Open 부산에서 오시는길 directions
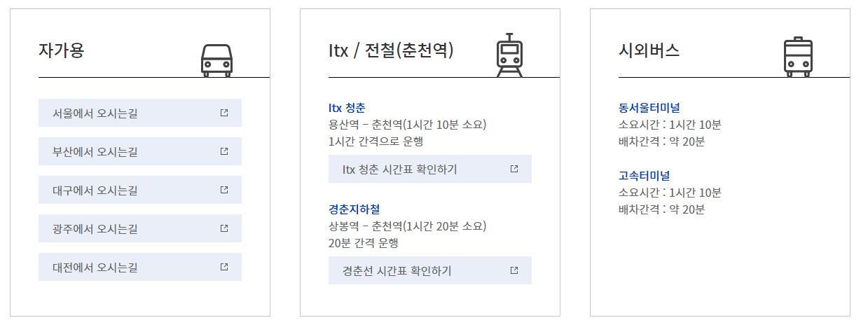868x332 pixels. pyautogui.click(x=140, y=151)
